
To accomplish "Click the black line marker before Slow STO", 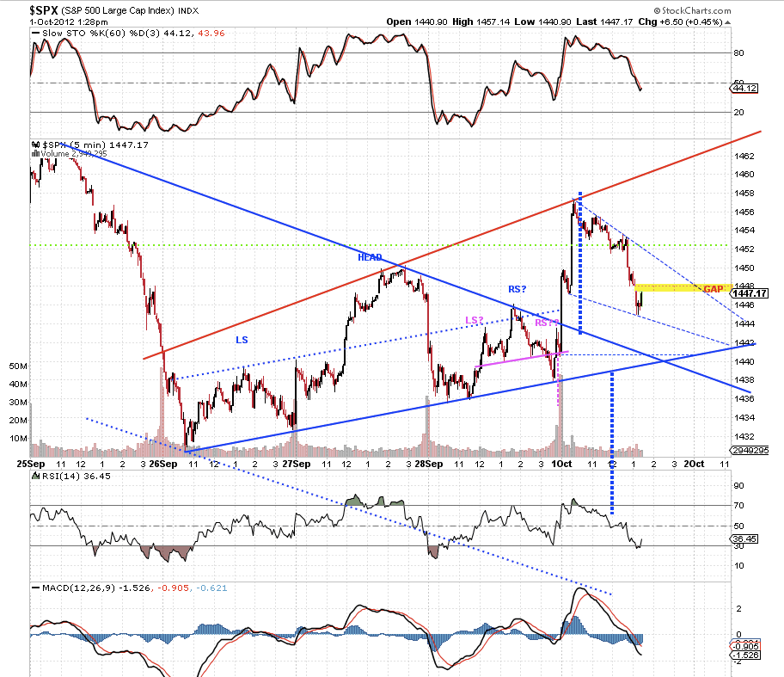I will [35, 33].
